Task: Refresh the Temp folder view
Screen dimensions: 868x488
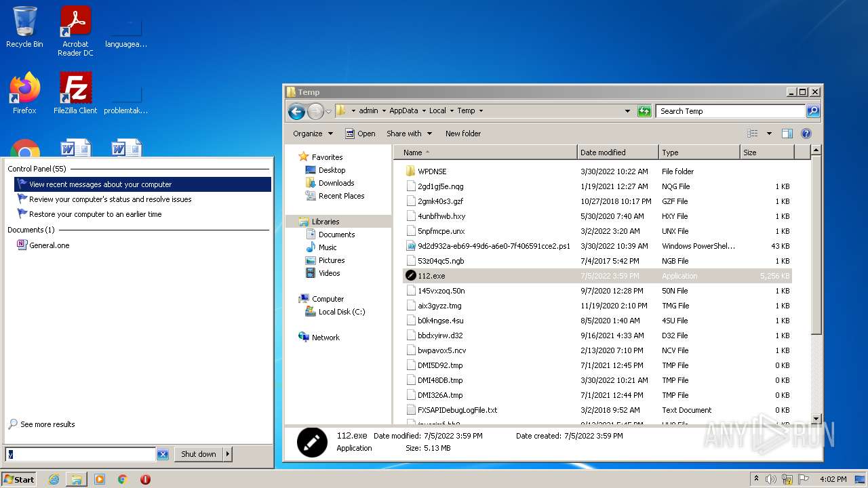Action: [x=644, y=111]
